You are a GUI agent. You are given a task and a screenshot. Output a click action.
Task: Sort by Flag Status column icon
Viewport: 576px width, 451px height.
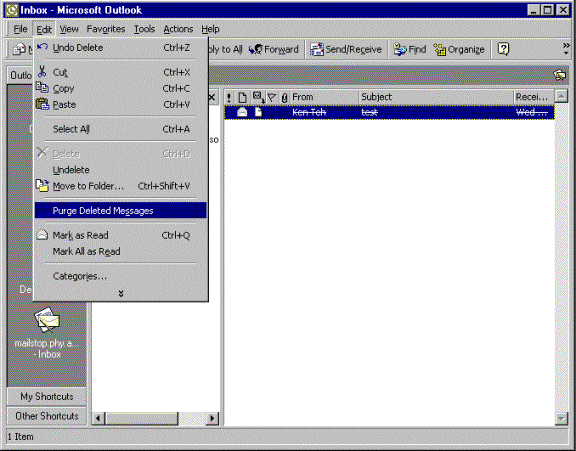click(x=272, y=97)
